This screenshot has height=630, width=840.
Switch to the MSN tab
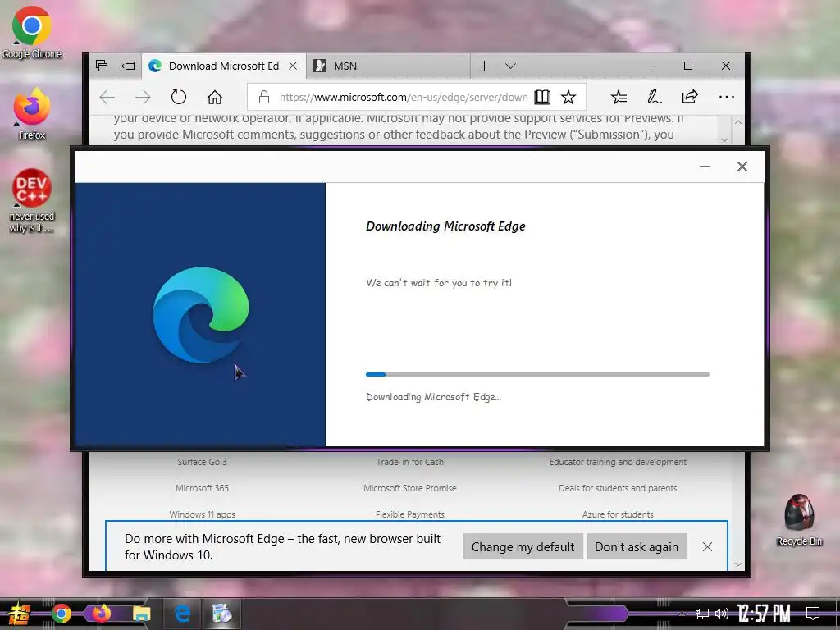(x=388, y=66)
